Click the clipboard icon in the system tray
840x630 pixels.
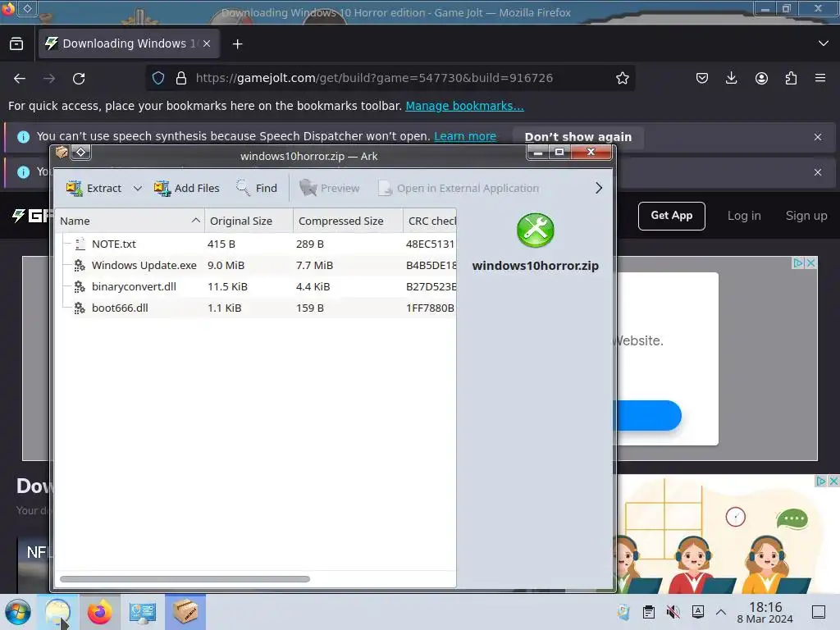pos(649,612)
